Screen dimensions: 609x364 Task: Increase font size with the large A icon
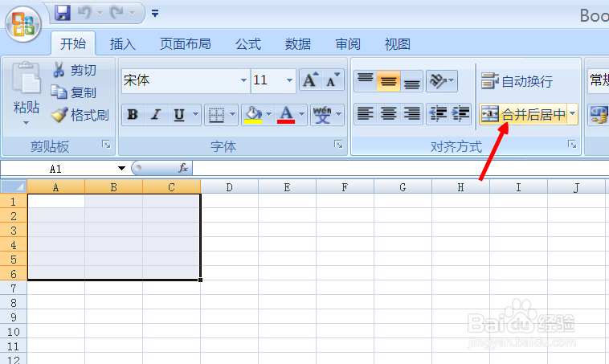[x=310, y=80]
